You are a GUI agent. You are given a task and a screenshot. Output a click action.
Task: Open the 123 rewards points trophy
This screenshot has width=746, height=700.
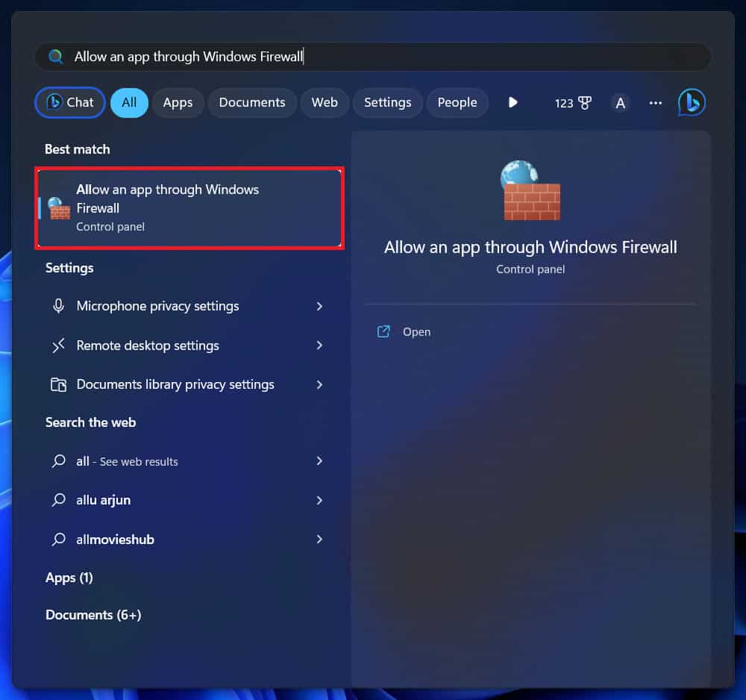[573, 103]
